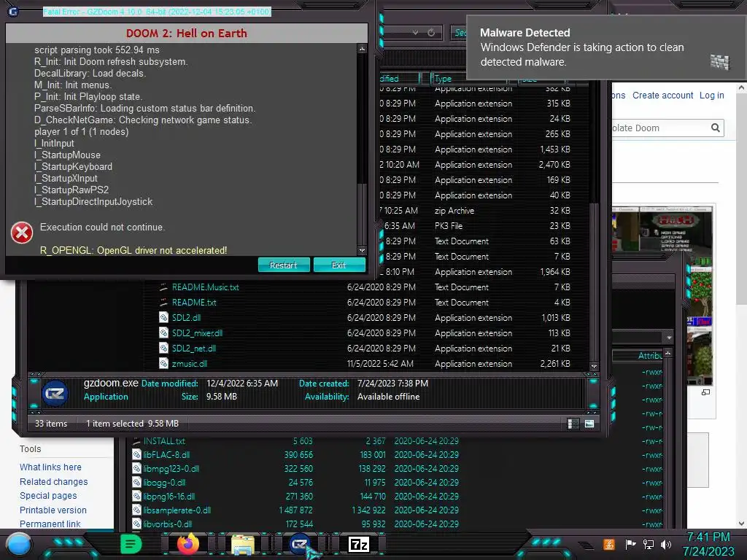Screen dimensions: 747x560
Task: Open File Explorer from the taskbar
Action: pos(242,545)
